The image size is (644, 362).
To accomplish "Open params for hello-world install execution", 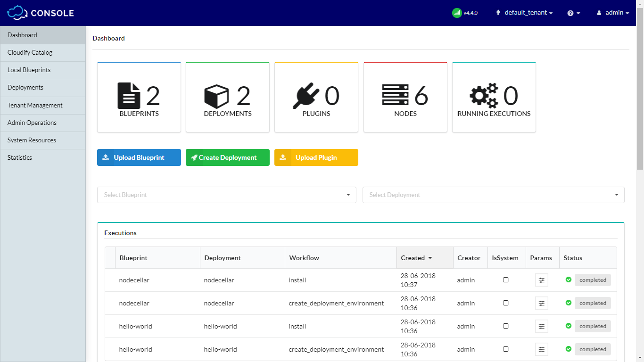I will click(542, 326).
